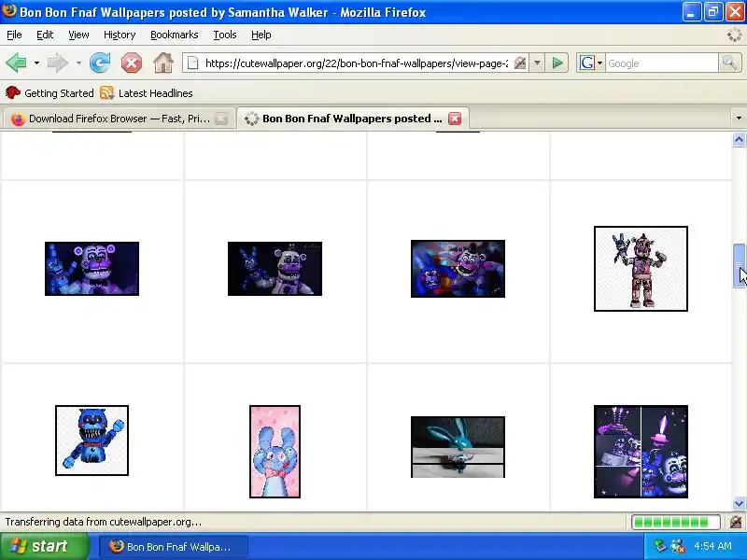Click the green Go arrow beside address bar
747x560 pixels.
pyautogui.click(x=557, y=63)
